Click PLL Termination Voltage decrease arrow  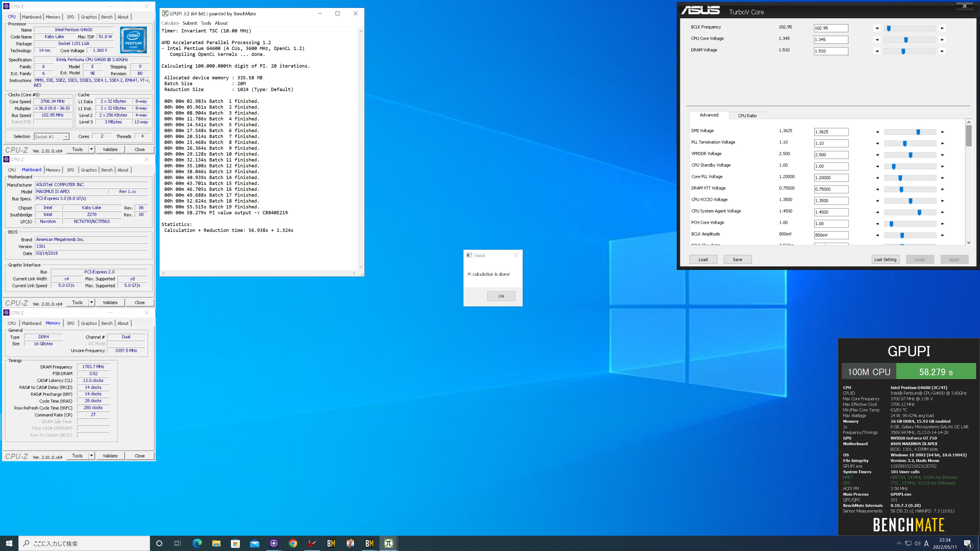point(877,143)
